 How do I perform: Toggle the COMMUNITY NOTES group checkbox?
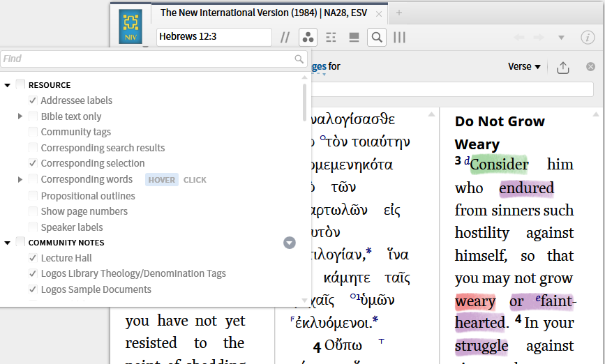[x=20, y=242]
